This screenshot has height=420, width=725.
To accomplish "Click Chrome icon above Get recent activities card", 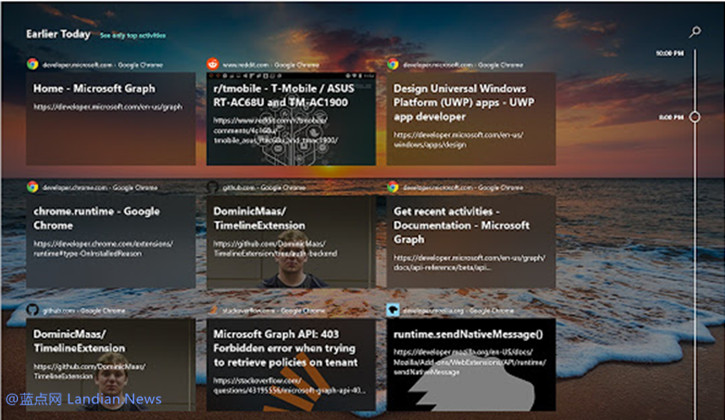I will pos(393,186).
